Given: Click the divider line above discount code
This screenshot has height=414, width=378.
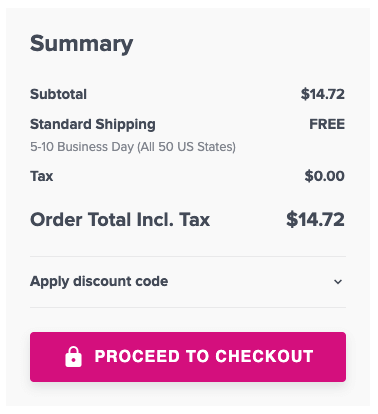Looking at the screenshot, I should [x=188, y=257].
